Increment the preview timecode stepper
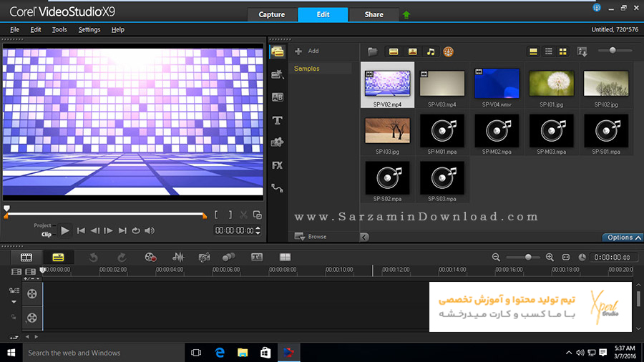Image resolution: width=644 pixels, height=362 pixels. [258, 228]
